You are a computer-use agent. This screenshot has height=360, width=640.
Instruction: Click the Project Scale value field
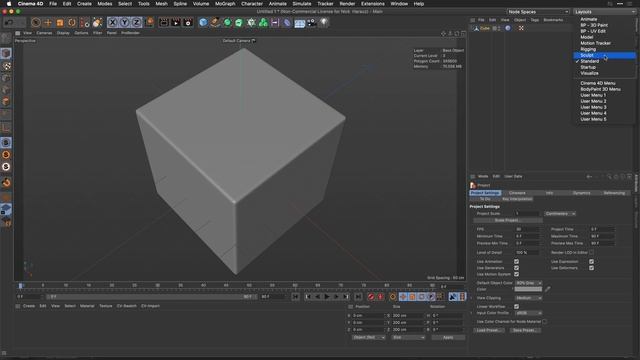pyautogui.click(x=527, y=214)
